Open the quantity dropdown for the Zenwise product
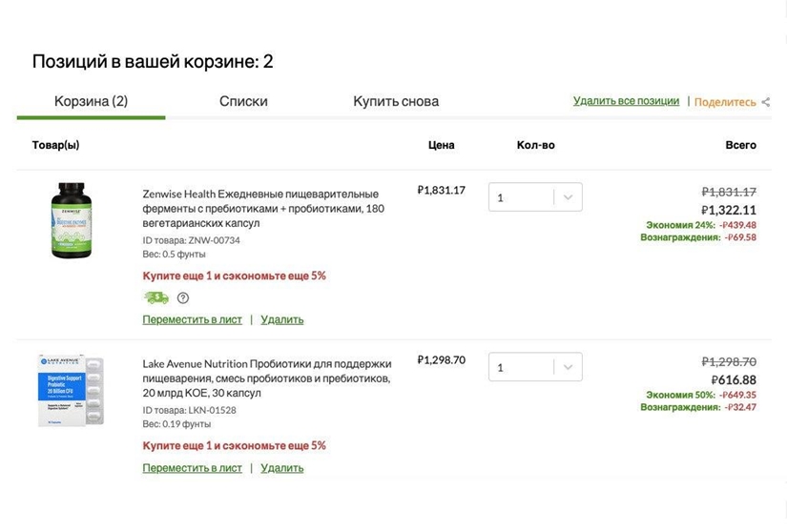Image resolution: width=787 pixels, height=532 pixels. (x=534, y=197)
